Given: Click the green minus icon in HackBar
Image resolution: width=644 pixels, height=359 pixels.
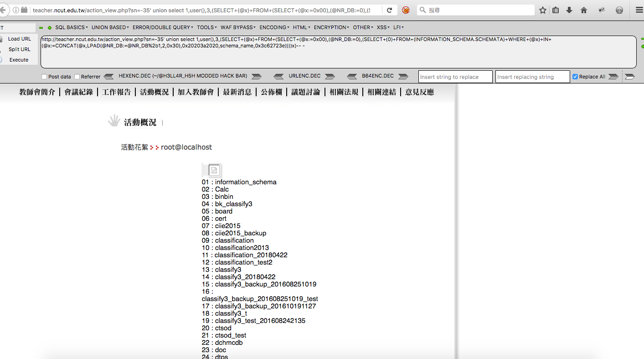Looking at the screenshot, I should point(41,28).
